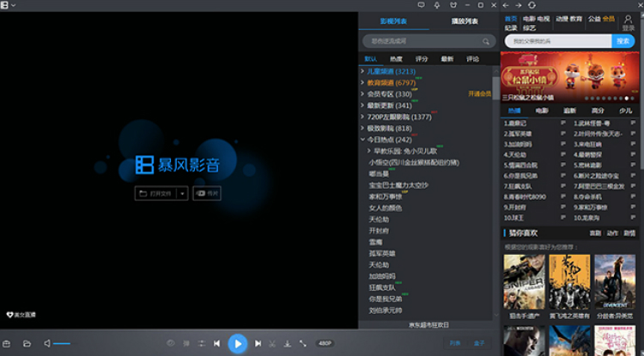Expand the 最新更新 (341) tree node
Screen dimensions: 644x356
pos(363,106)
